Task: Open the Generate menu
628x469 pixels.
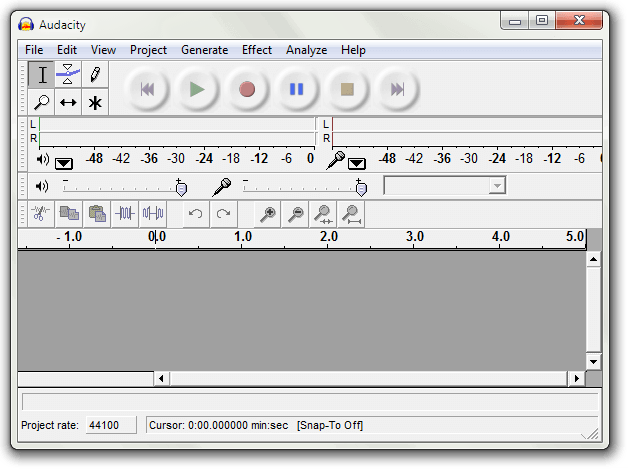Action: pos(205,50)
